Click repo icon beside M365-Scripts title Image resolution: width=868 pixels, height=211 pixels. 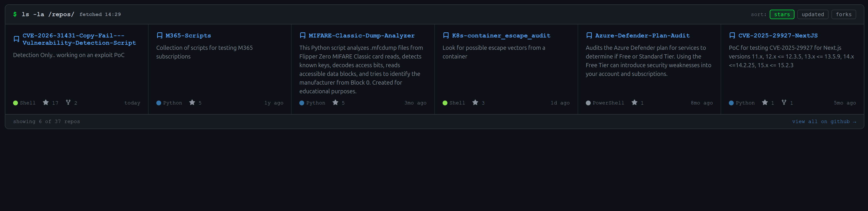[159, 35]
